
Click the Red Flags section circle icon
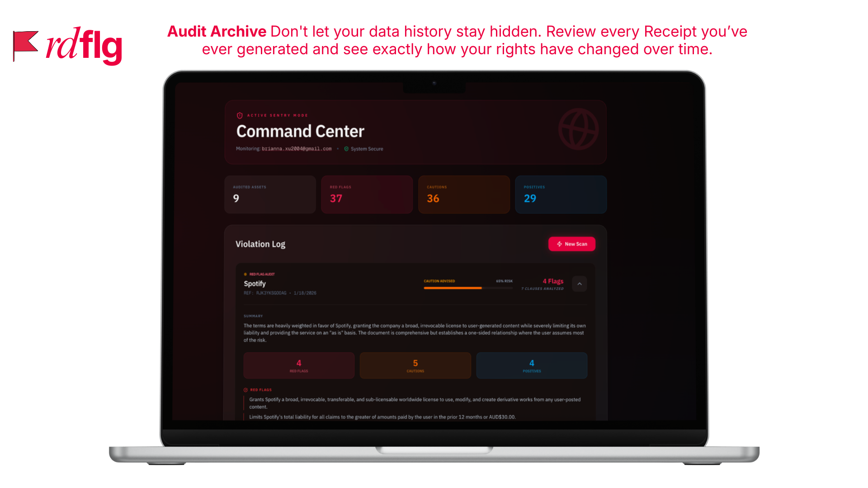[245, 389]
